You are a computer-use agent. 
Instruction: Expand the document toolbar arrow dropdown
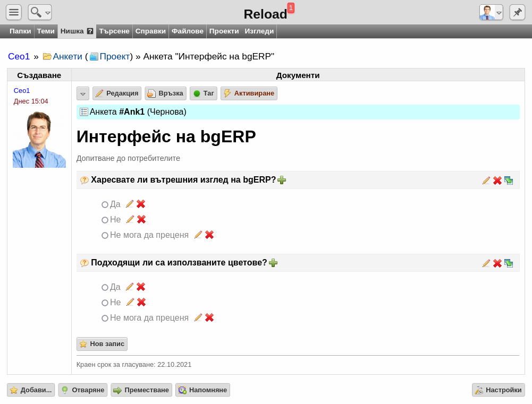point(83,93)
